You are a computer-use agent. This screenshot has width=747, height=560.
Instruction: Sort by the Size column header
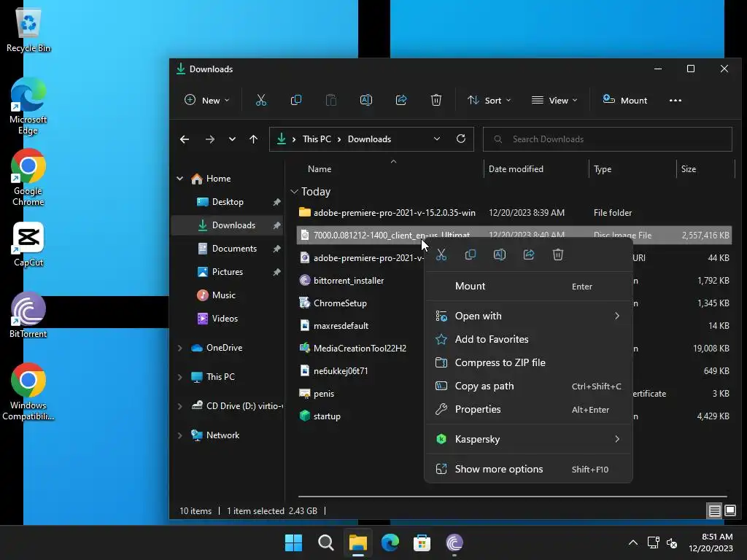pos(689,169)
